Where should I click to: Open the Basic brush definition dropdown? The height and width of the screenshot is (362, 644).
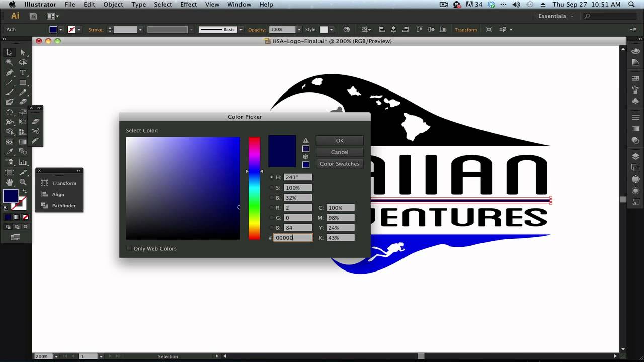[x=241, y=30]
